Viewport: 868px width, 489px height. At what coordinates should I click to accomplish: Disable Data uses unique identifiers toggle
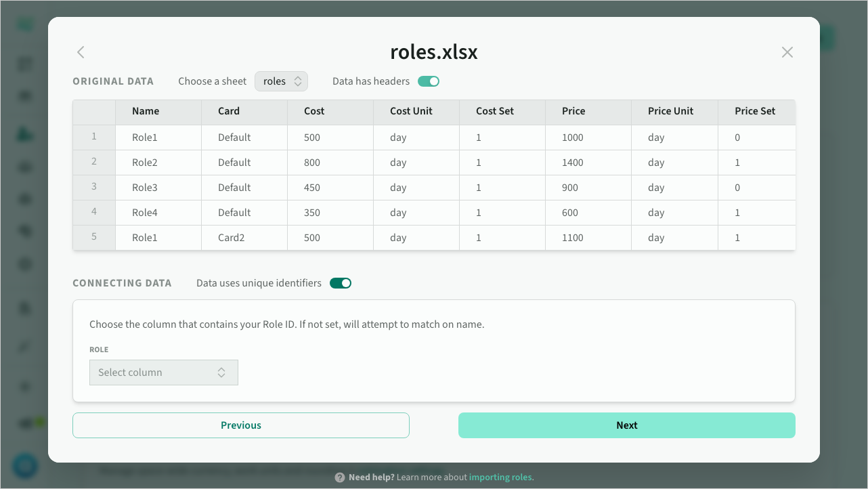click(341, 283)
